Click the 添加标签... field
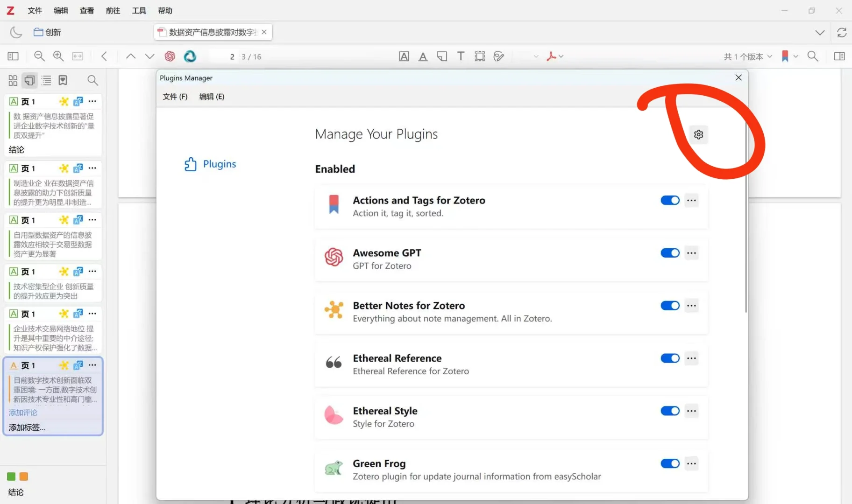 (27, 427)
